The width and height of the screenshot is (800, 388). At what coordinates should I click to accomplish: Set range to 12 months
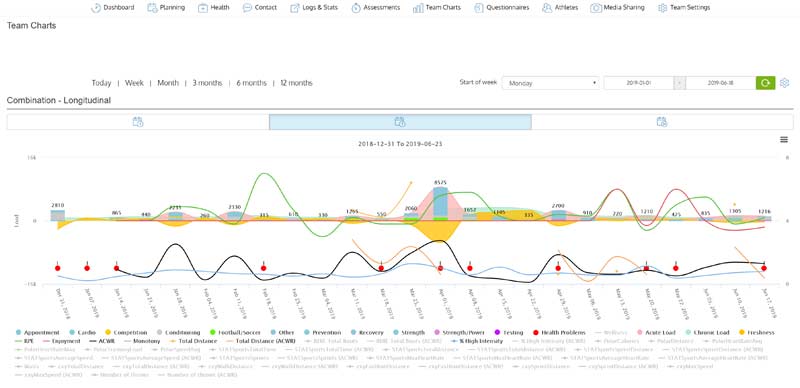[x=296, y=83]
